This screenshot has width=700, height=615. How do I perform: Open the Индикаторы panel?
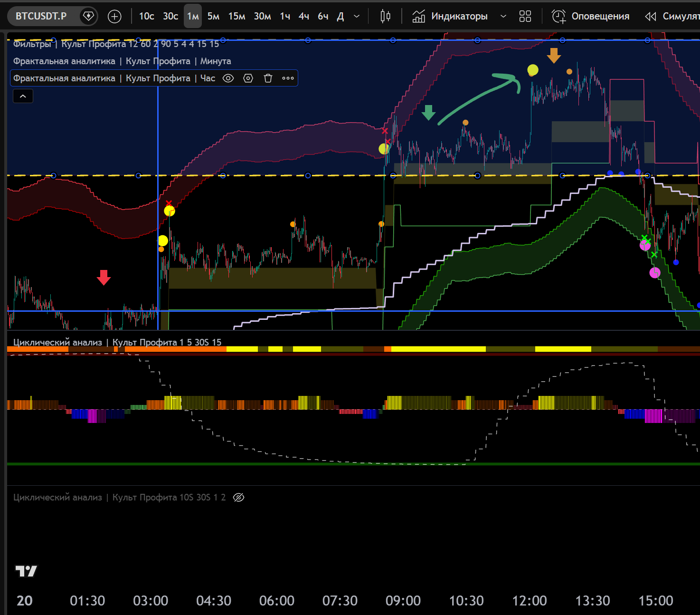450,16
